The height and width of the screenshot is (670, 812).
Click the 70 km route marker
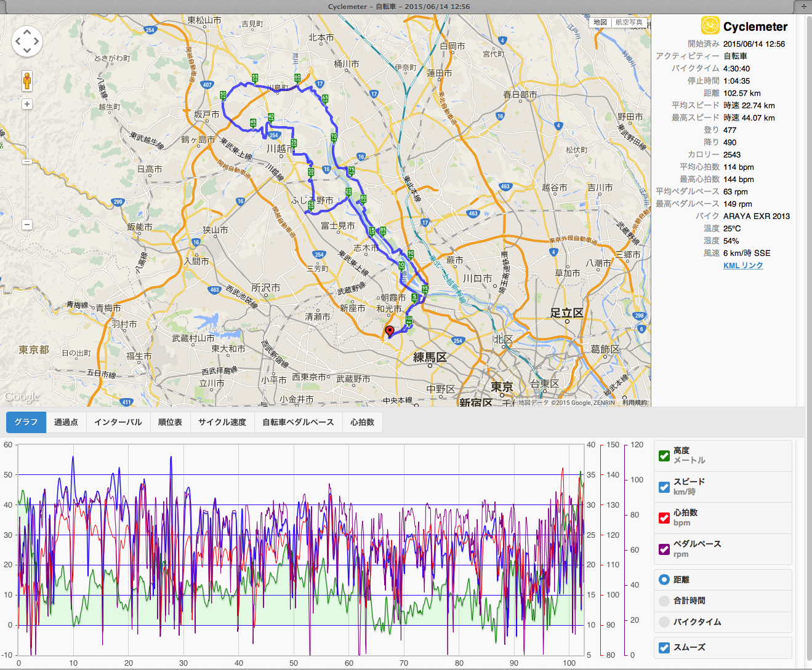coord(334,137)
